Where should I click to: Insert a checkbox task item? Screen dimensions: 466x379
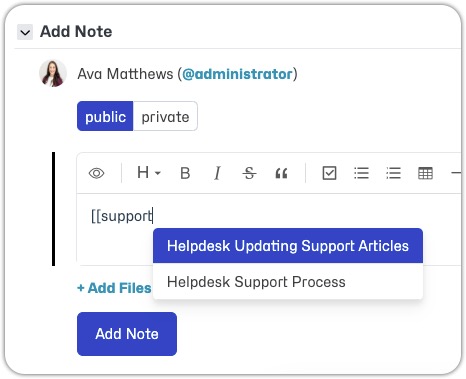(x=329, y=173)
